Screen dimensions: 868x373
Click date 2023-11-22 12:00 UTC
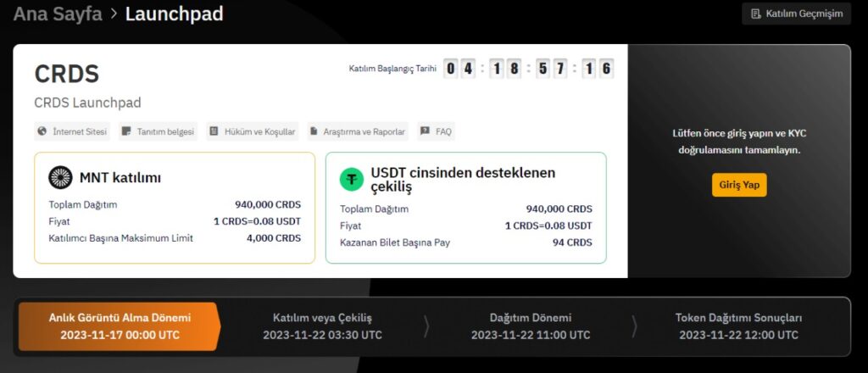click(x=738, y=336)
